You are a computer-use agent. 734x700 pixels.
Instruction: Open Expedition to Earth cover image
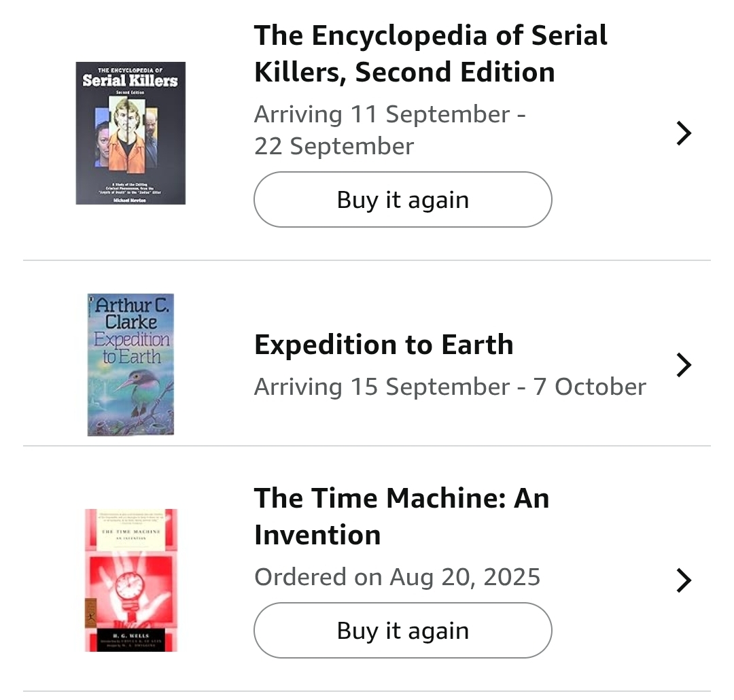[x=130, y=365]
